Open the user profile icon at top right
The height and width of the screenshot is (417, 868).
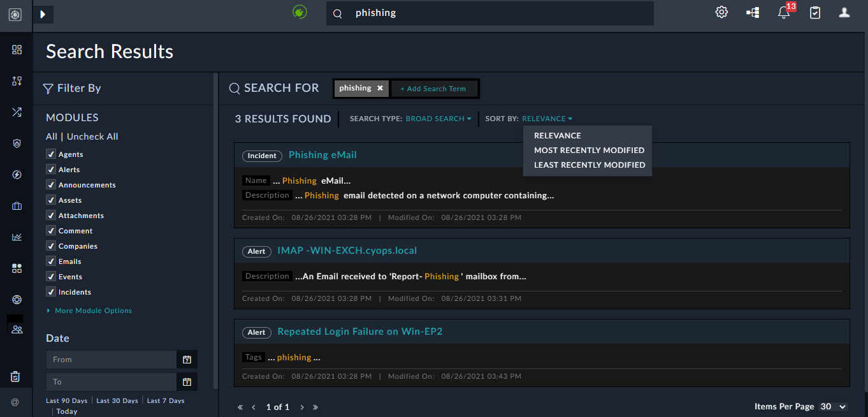[844, 13]
